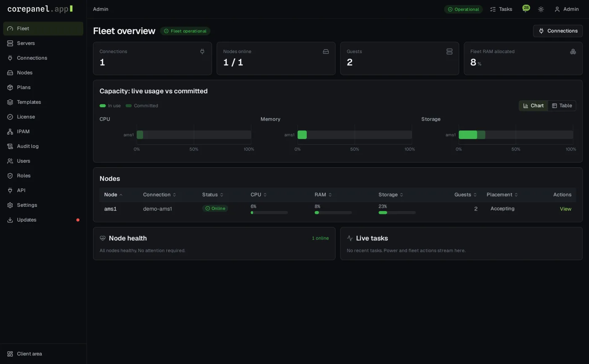Click the ams1 CPU usage bar in nodes table

(269, 213)
